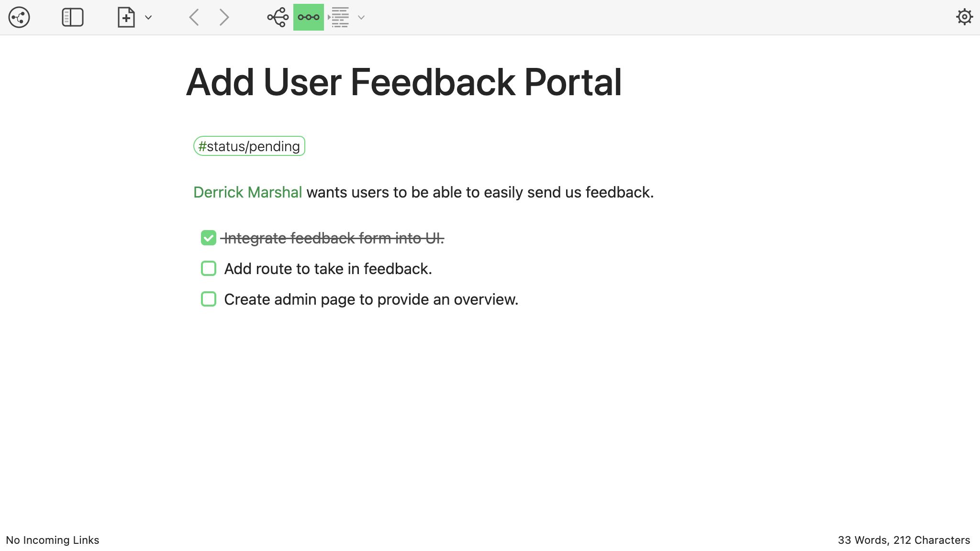Navigate back to previous note
The width and height of the screenshot is (980, 551).
coord(194,17)
